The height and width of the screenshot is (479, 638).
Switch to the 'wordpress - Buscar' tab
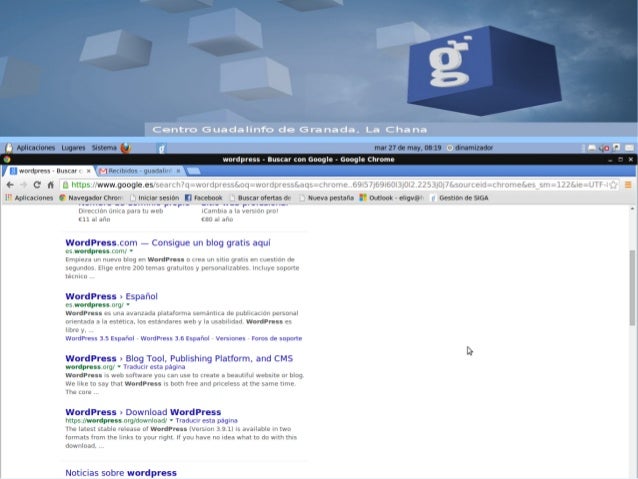coord(48,171)
